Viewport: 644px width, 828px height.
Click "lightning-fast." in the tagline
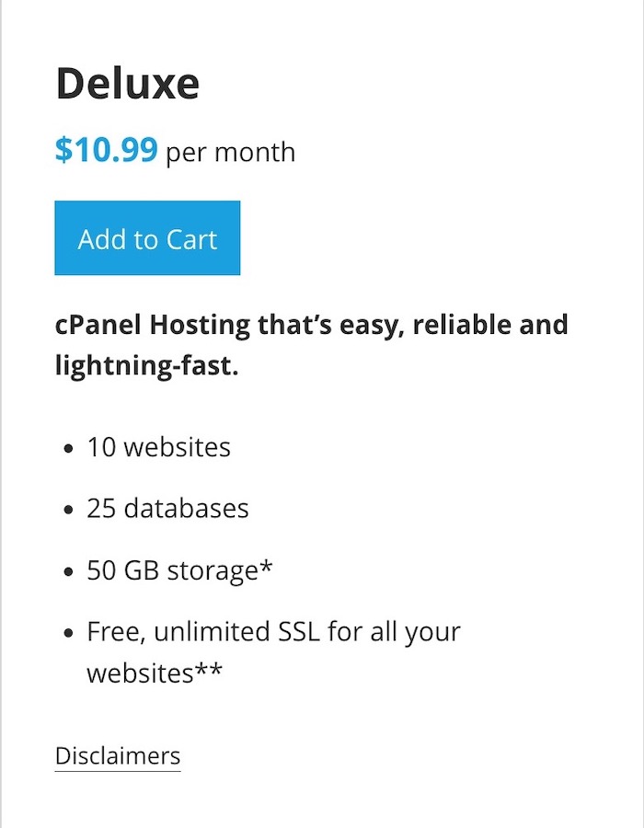[147, 366]
